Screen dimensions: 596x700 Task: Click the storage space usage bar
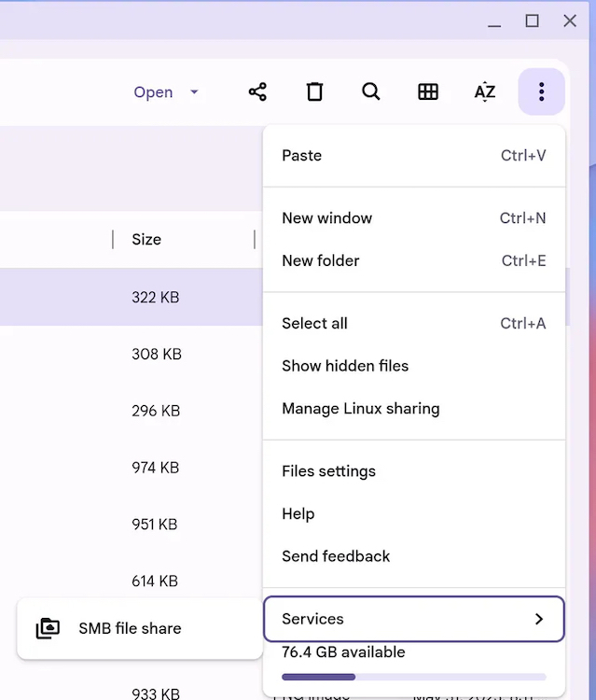click(x=414, y=677)
